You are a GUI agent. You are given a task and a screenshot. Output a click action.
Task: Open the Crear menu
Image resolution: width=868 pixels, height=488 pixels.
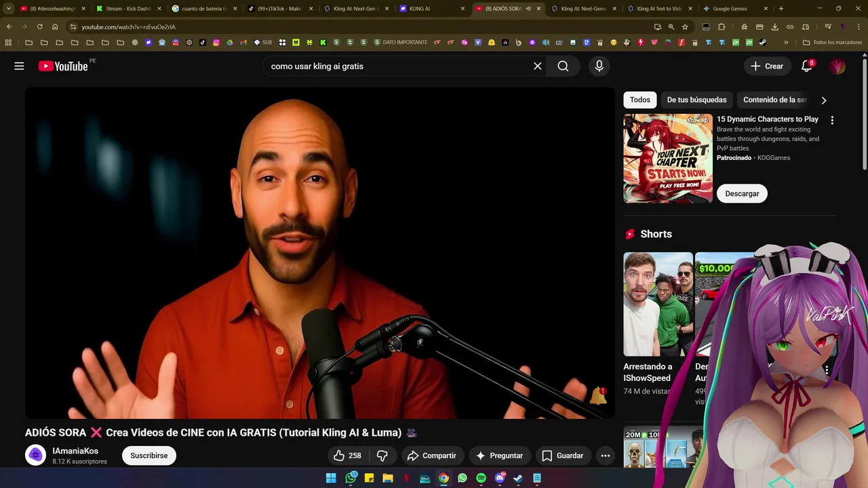767,66
